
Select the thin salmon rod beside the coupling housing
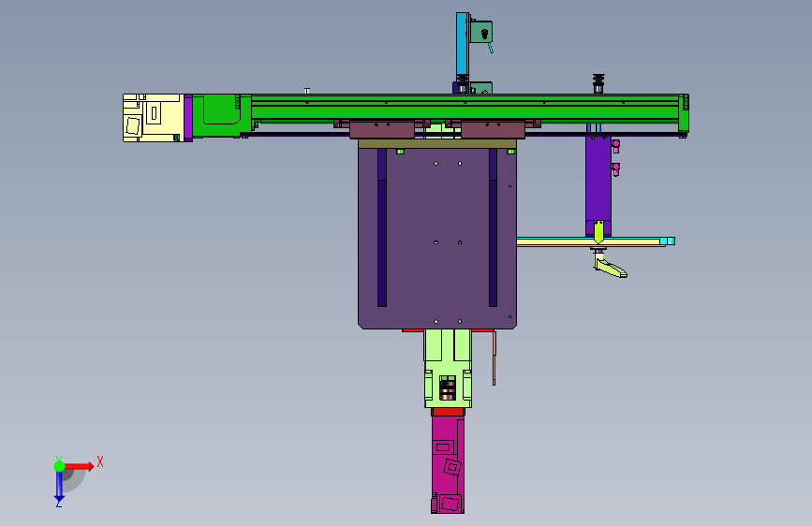click(494, 358)
